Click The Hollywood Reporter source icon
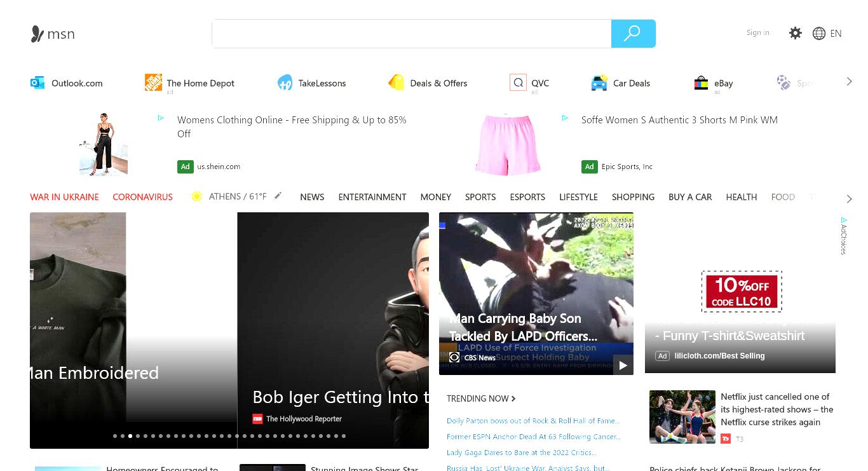Viewport: 868px width, 471px height. click(x=257, y=419)
